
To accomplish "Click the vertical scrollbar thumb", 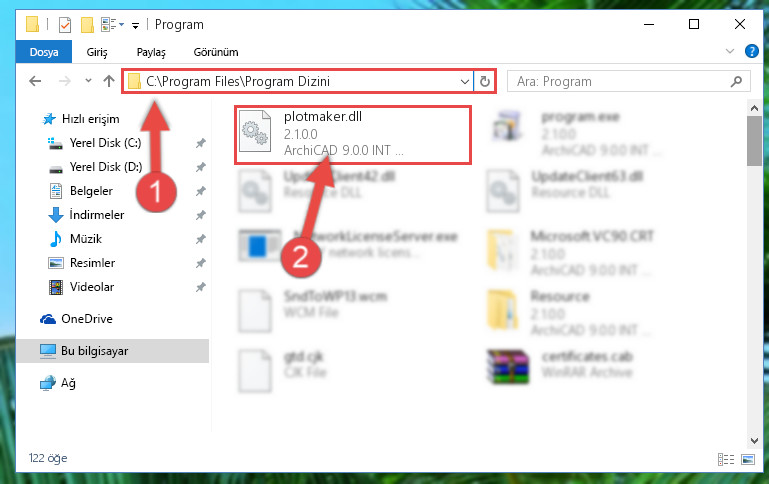I will (754, 141).
